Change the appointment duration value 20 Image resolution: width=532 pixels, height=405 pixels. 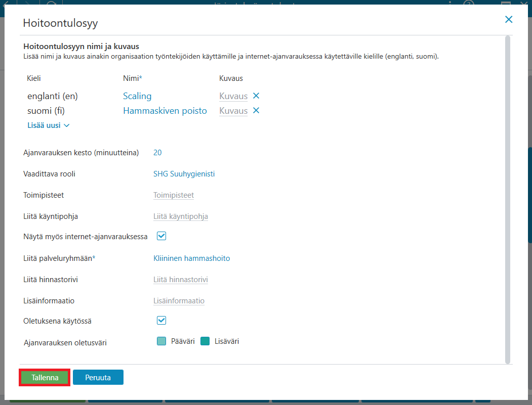point(157,153)
